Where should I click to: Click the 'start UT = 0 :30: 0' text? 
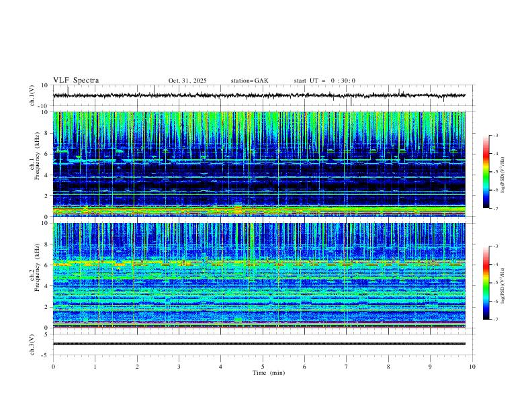point(324,81)
